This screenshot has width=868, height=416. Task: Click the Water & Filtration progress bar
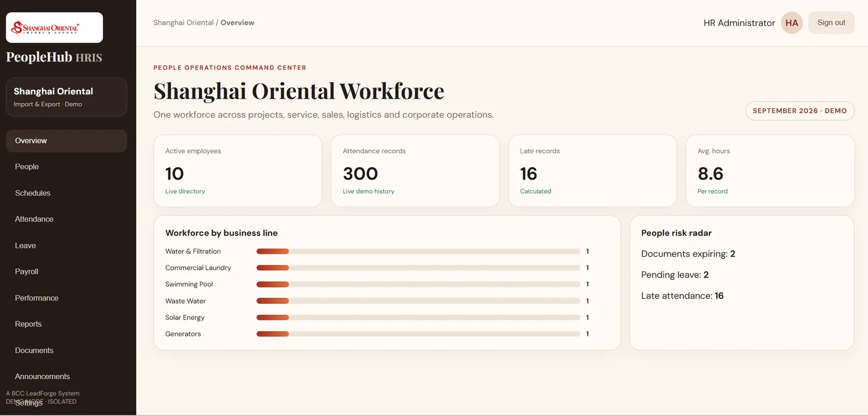pyautogui.click(x=418, y=251)
